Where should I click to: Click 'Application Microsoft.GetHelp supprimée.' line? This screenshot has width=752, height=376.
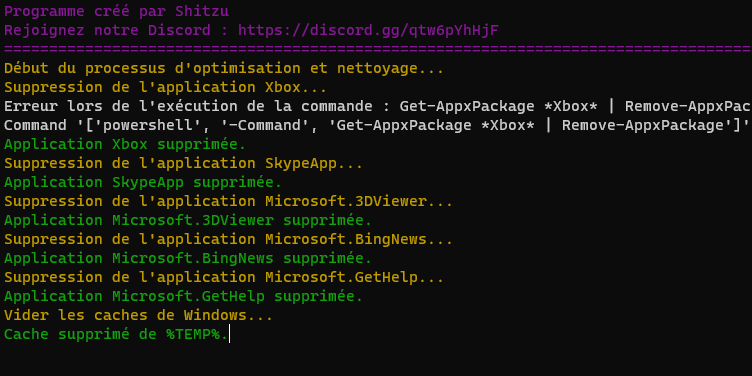pos(184,296)
